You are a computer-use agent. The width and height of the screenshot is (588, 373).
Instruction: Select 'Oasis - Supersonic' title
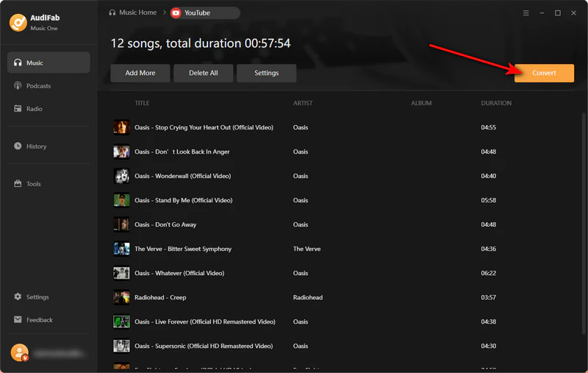[204, 346]
